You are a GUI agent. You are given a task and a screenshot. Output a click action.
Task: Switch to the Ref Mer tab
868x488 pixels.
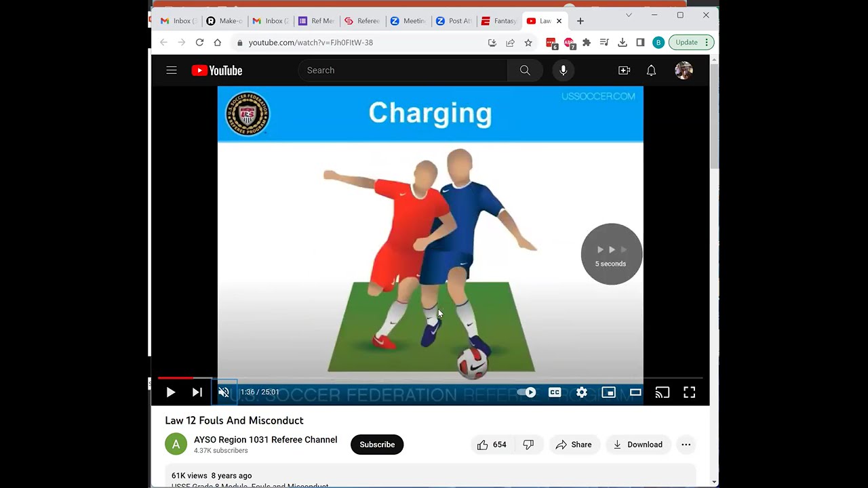click(317, 21)
